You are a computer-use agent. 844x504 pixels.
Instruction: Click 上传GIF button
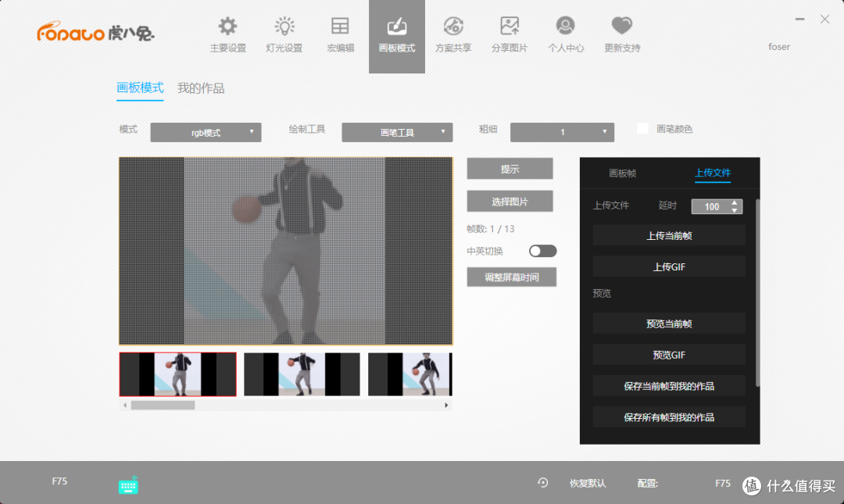click(669, 267)
